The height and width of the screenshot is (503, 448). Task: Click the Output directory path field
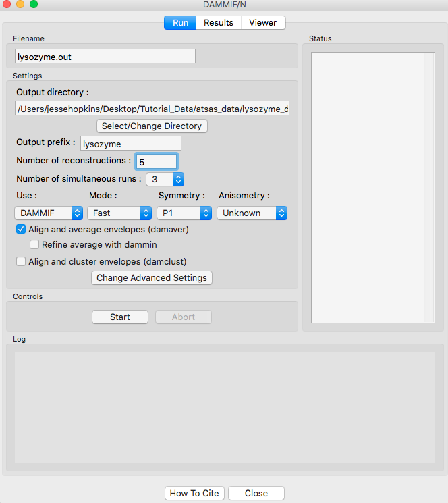(152, 109)
